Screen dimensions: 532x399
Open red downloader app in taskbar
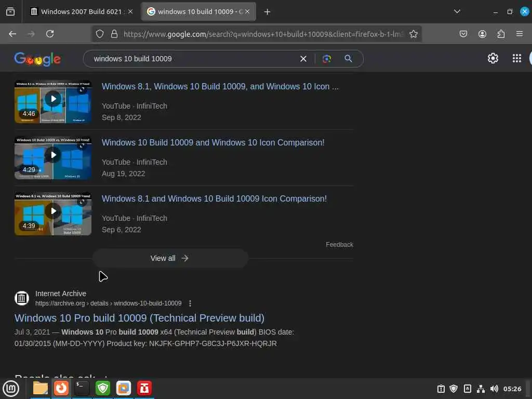tap(144, 388)
